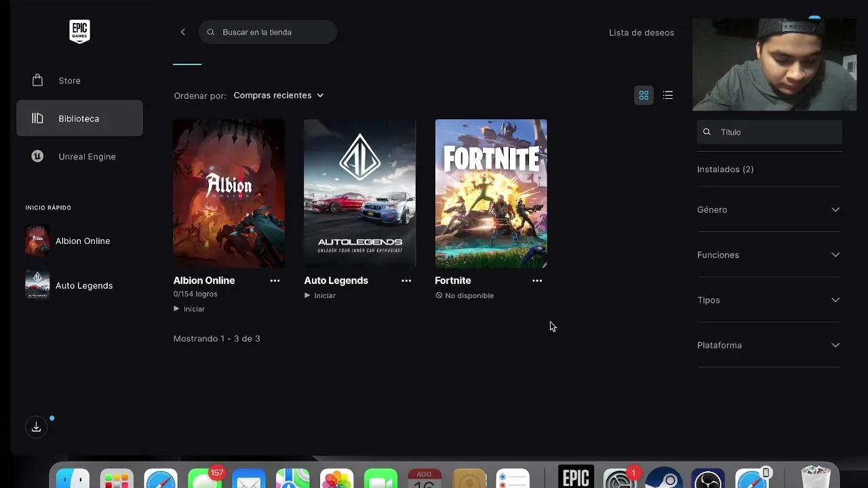Open Lista de deseos
The width and height of the screenshot is (868, 488).
642,33
